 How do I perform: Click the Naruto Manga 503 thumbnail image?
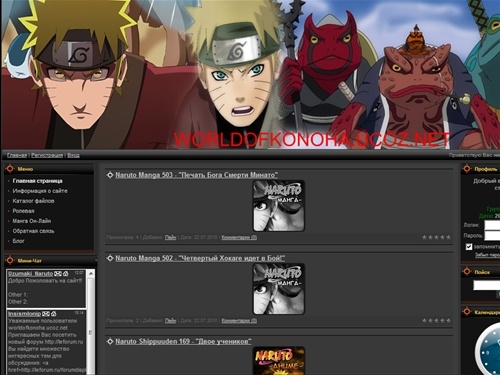click(x=279, y=206)
